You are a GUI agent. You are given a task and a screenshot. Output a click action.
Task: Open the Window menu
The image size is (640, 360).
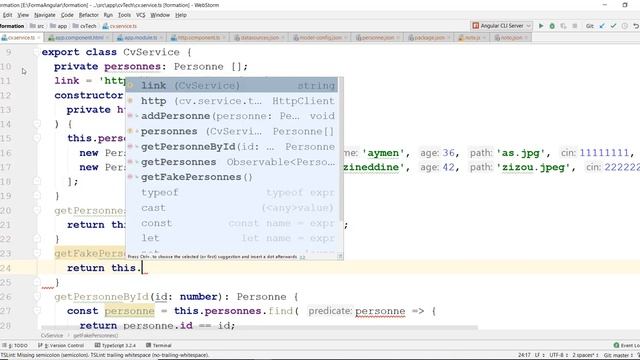tap(160, 15)
